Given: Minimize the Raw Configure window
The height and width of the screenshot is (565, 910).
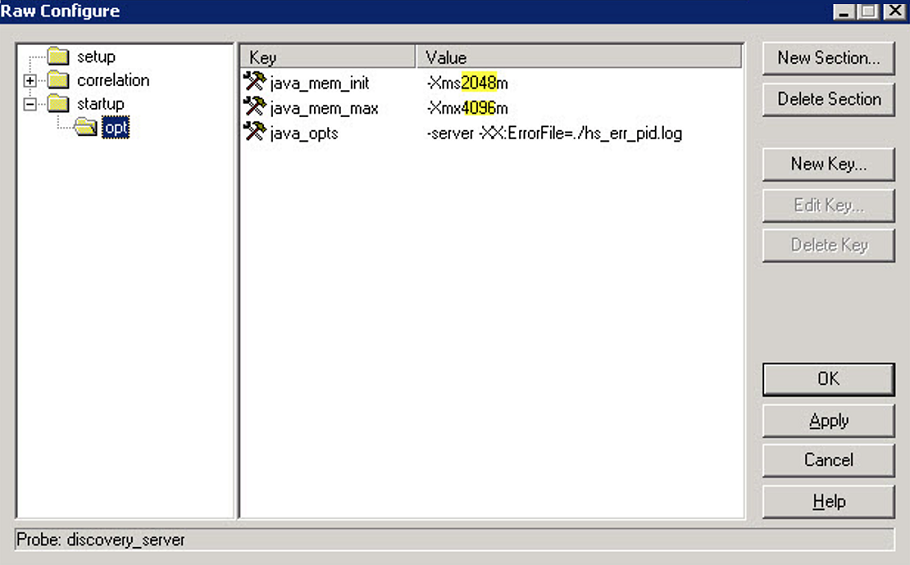Looking at the screenshot, I should pyautogui.click(x=844, y=11).
